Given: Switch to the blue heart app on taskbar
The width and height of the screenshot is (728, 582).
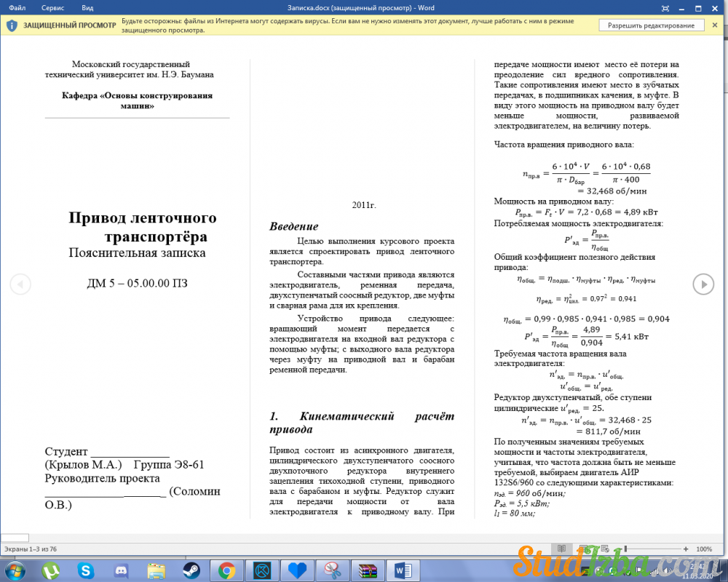Looking at the screenshot, I should 298,570.
